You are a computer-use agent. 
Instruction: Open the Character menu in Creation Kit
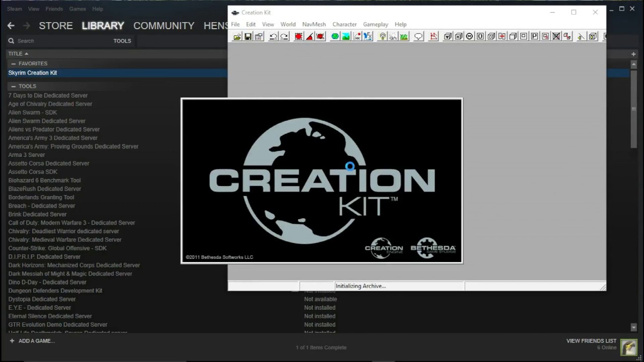344,24
